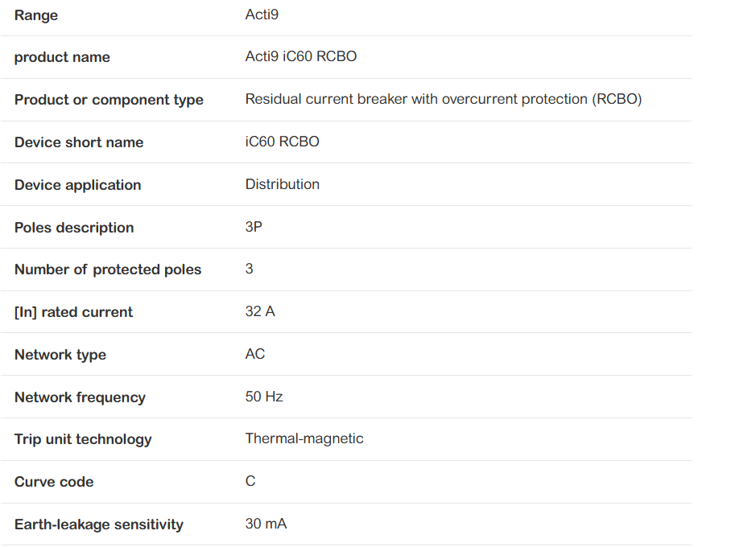Select the 30 mA earth-leakage value
Image resolution: width=756 pixels, height=547 pixels.
(266, 524)
